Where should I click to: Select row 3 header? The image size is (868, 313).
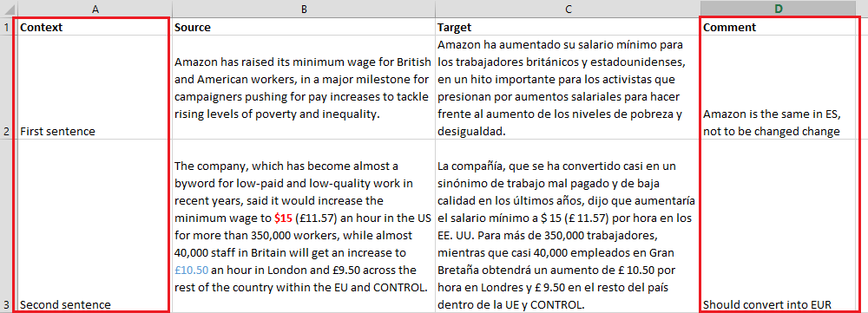[x=6, y=225]
